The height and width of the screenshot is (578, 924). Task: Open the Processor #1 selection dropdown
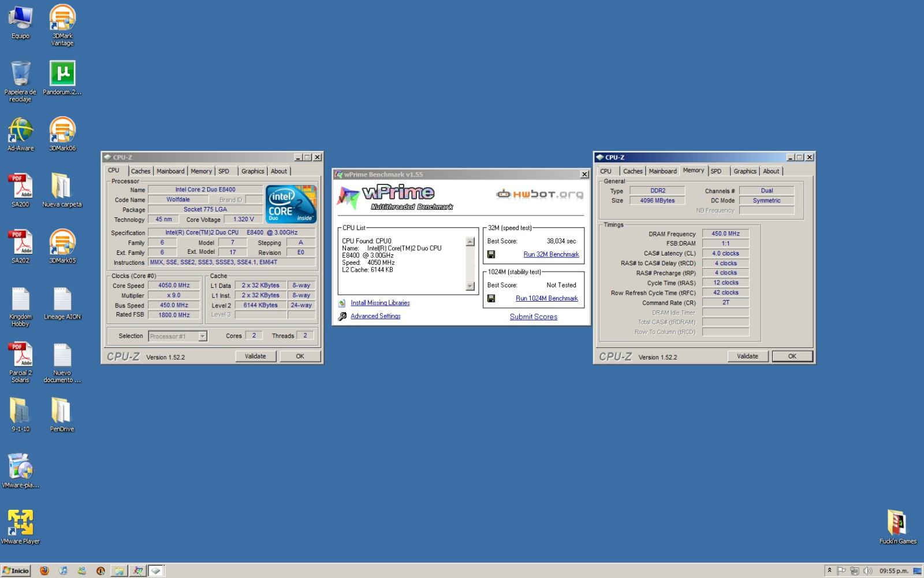coord(178,336)
